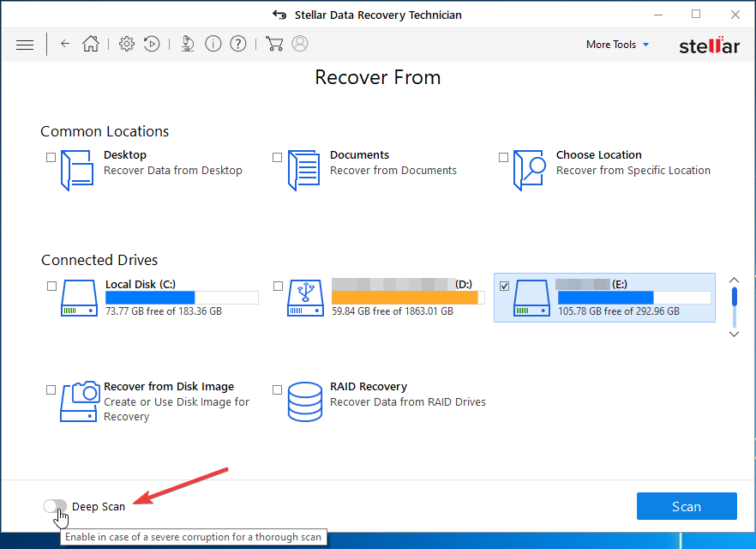Click '73.77 GB free of 183.36 GB' text
Screen dimensions: 756x549
164,311
